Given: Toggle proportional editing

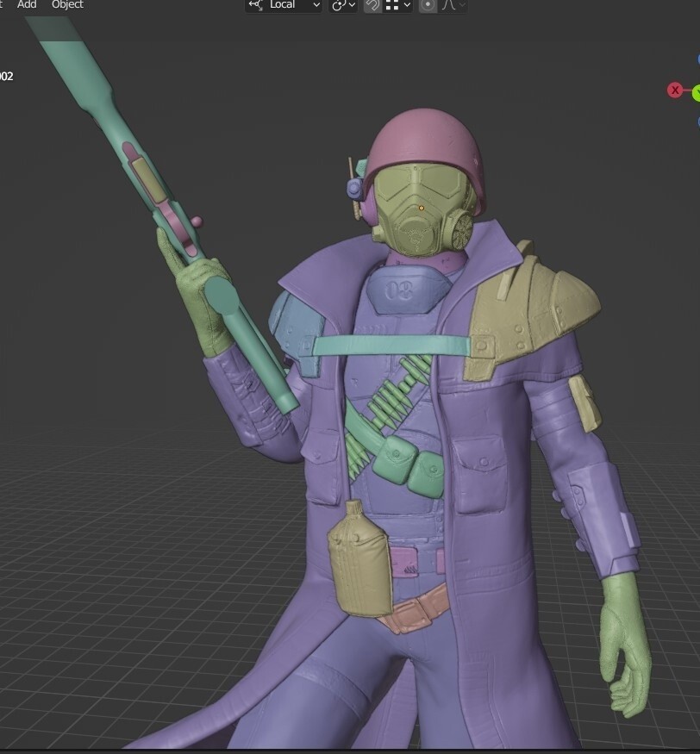Looking at the screenshot, I should coord(428,5).
